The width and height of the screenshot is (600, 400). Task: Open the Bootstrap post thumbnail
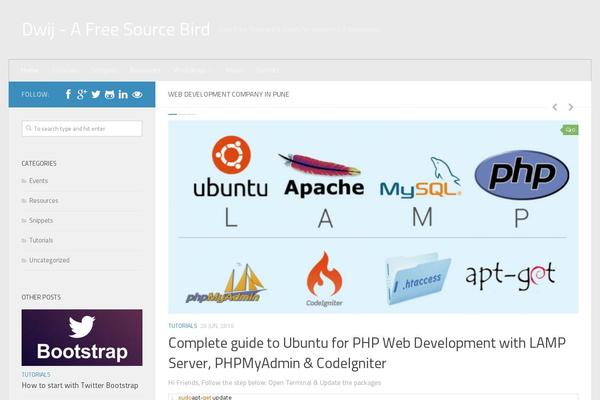pyautogui.click(x=82, y=338)
